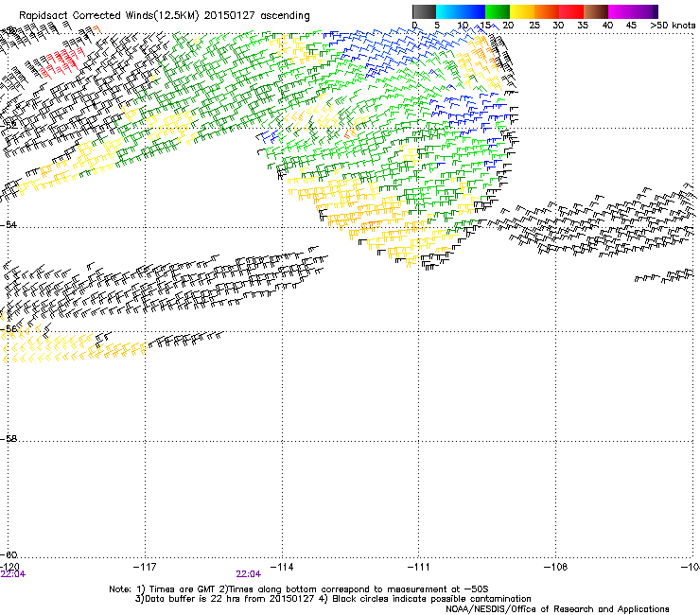Click the -117 longitude axis label
700x615 pixels.
(145, 567)
